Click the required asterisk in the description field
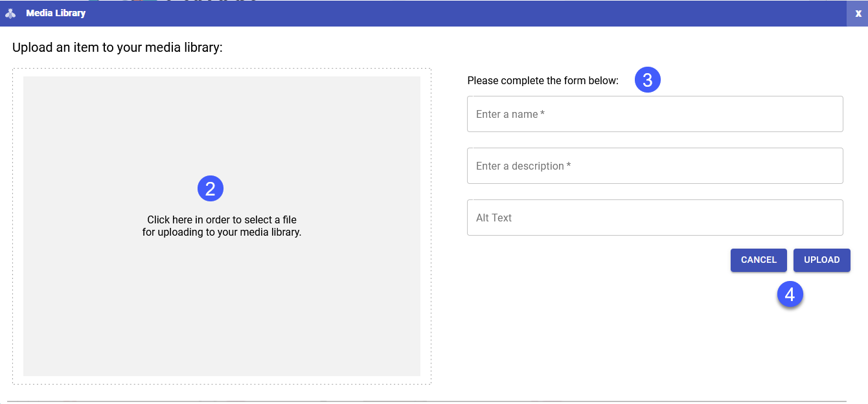This screenshot has height=404, width=868. click(569, 166)
